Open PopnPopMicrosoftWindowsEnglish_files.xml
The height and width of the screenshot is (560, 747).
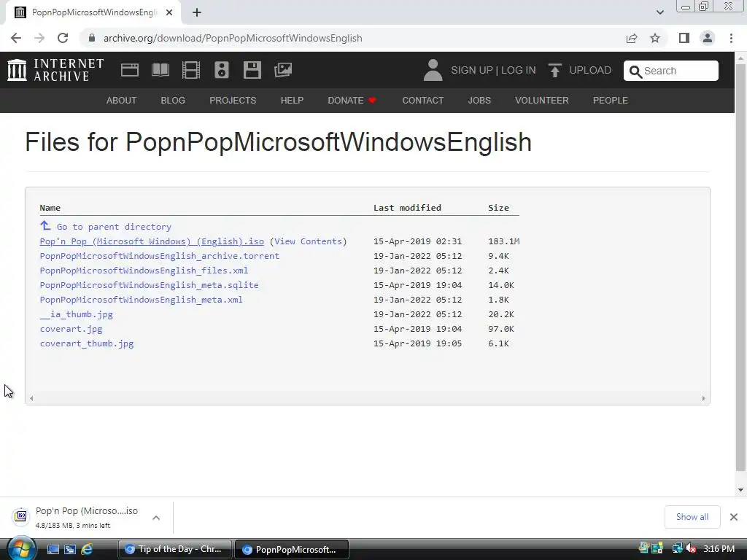[x=144, y=271]
